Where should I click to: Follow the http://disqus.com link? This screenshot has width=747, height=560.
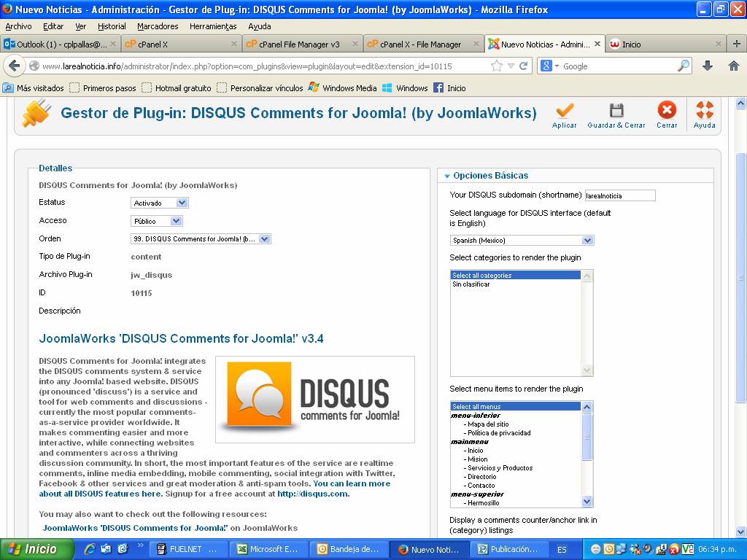(x=313, y=494)
